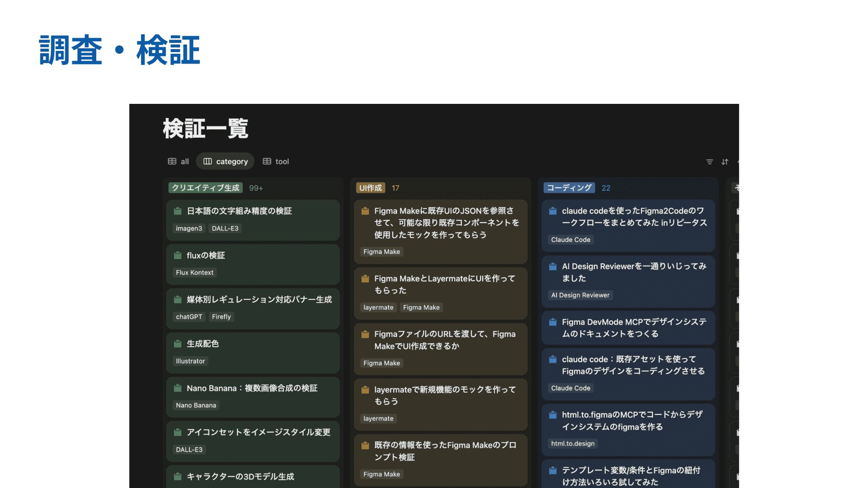
Task: Click the sort arrows icon
Action: [x=725, y=162]
